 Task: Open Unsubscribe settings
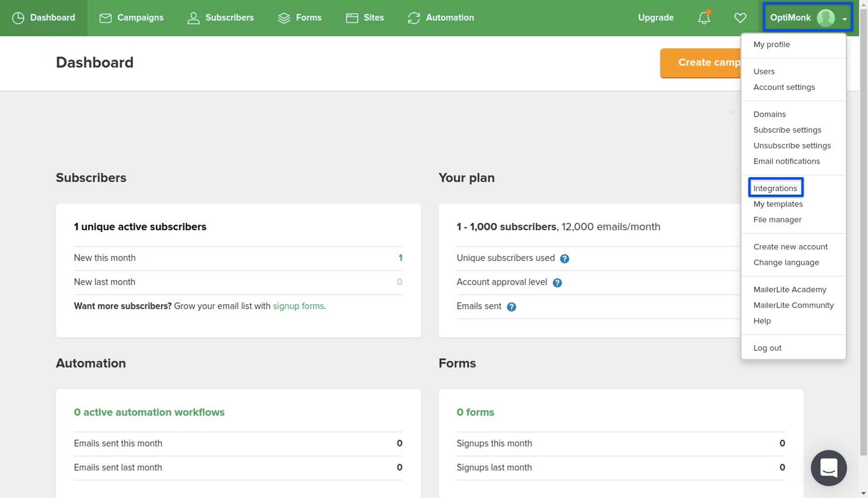click(792, 146)
